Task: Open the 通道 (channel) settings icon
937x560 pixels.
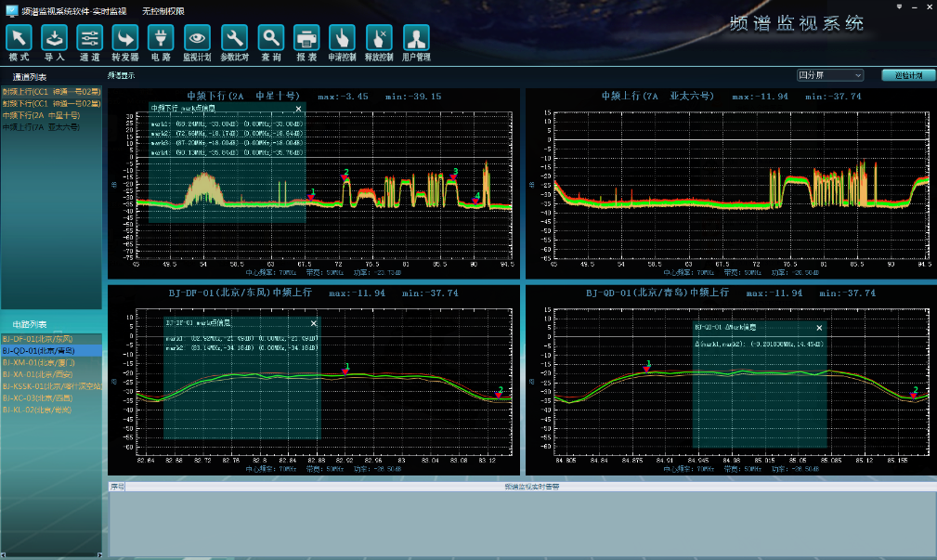Action: tap(90, 38)
